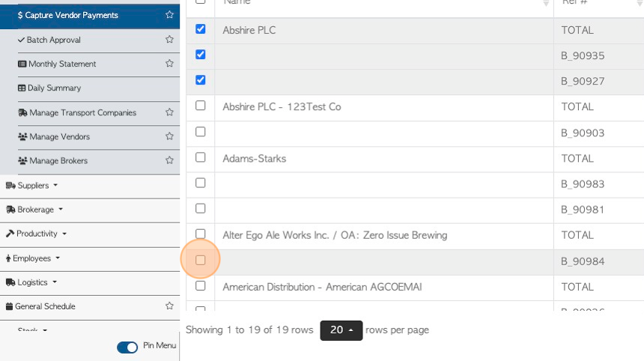Click the table icon beside Daily Summary
This screenshot has height=361, width=644.
22,88
